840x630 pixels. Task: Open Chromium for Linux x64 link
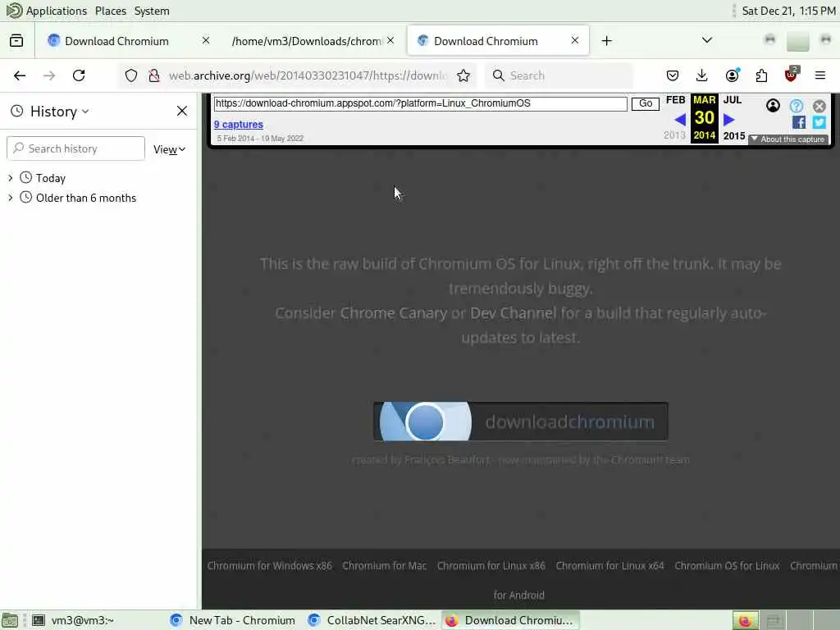(609, 566)
